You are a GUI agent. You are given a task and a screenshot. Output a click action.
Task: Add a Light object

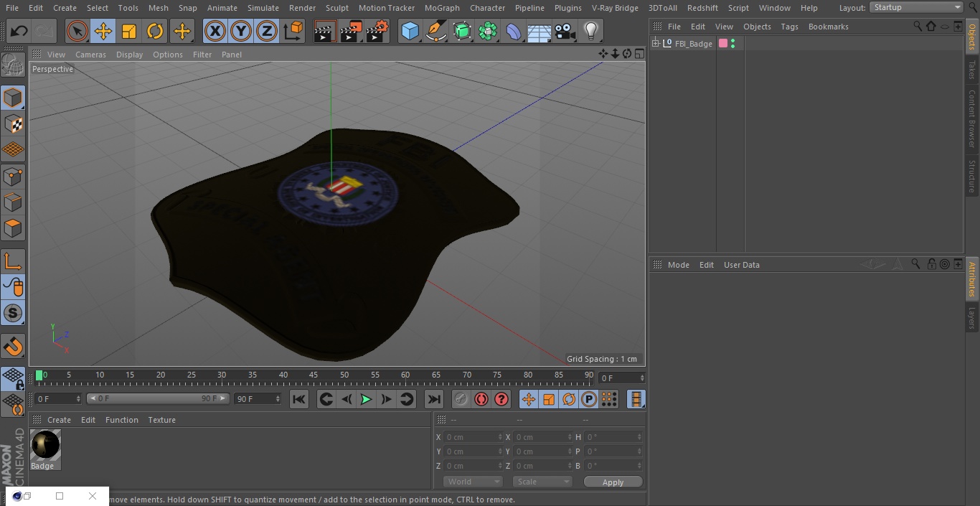pos(590,32)
